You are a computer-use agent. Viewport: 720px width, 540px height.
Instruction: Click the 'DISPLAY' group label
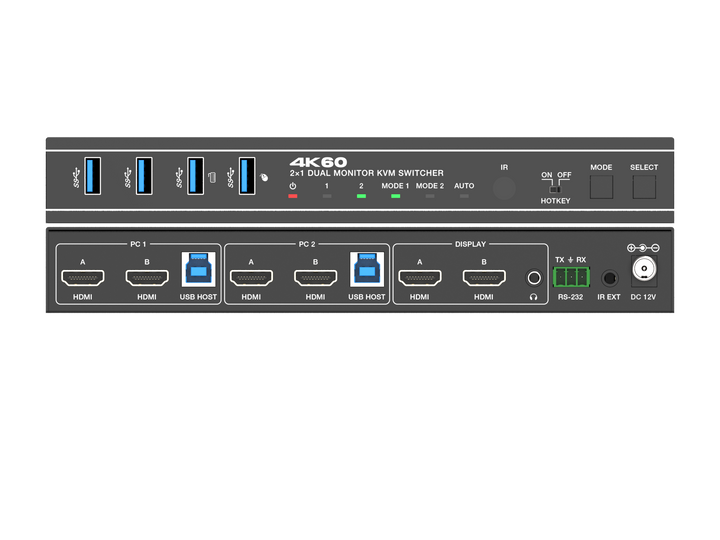click(470, 244)
